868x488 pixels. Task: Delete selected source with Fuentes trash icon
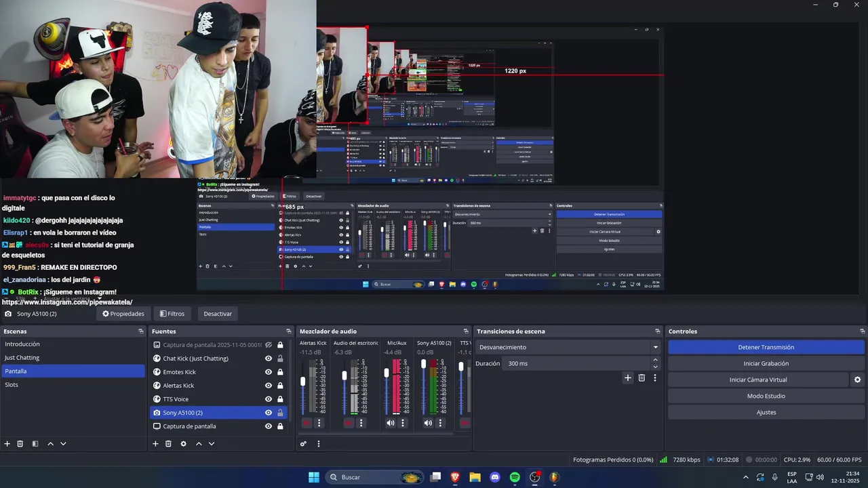(x=168, y=444)
